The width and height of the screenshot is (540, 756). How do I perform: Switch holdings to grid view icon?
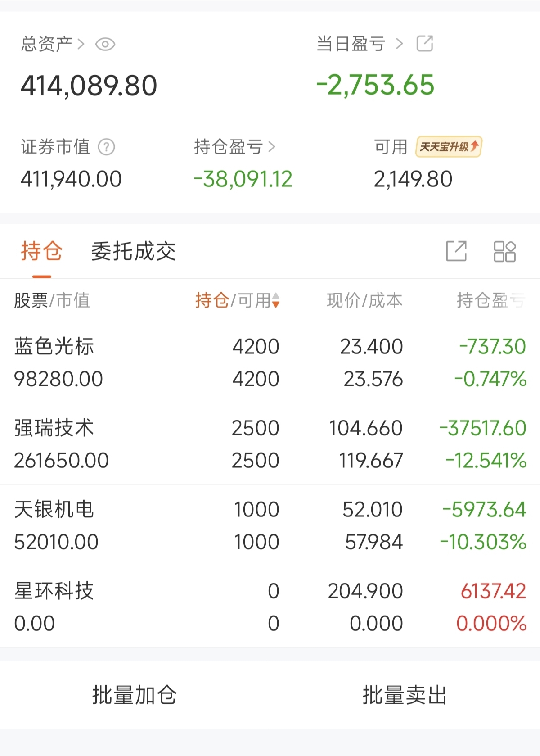[504, 251]
